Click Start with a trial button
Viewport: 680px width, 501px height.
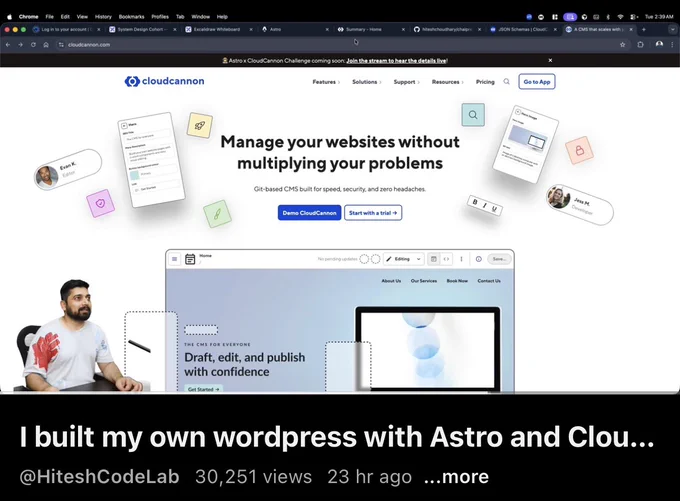click(x=373, y=213)
